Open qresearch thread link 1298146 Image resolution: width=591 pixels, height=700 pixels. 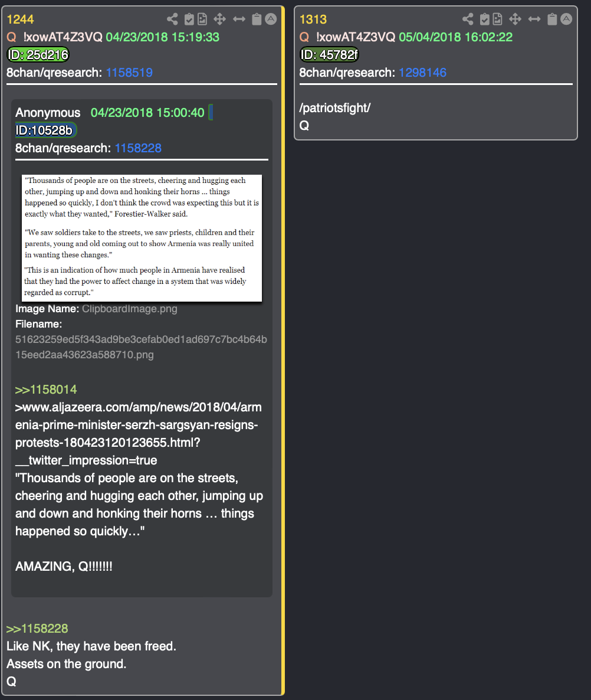click(x=422, y=73)
